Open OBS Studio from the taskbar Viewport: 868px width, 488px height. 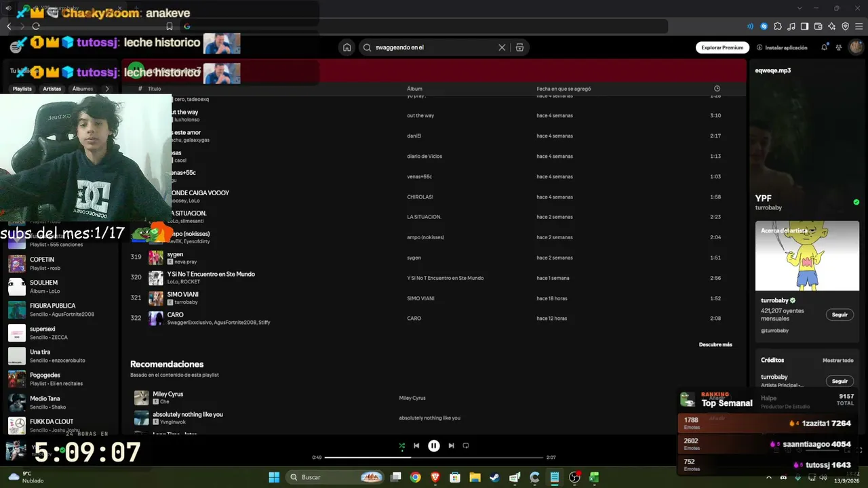pos(575,477)
